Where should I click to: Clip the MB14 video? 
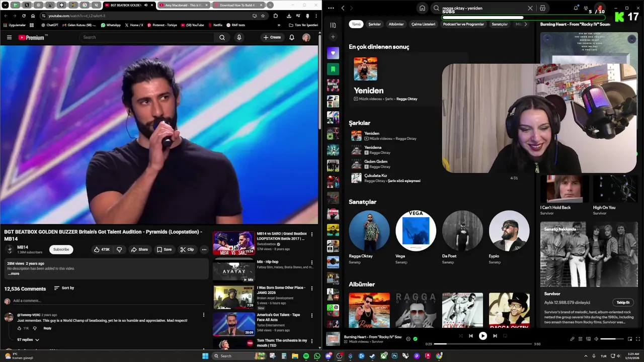pyautogui.click(x=187, y=249)
